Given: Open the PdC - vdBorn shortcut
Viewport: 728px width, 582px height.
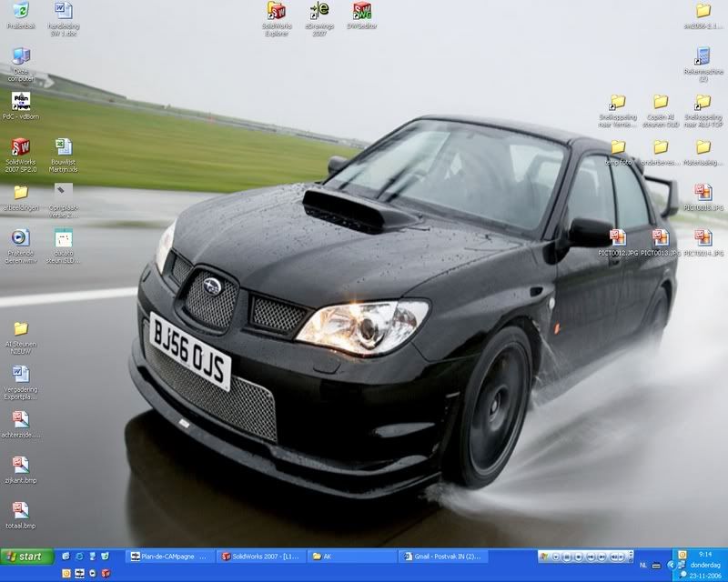Looking at the screenshot, I should point(20,106).
